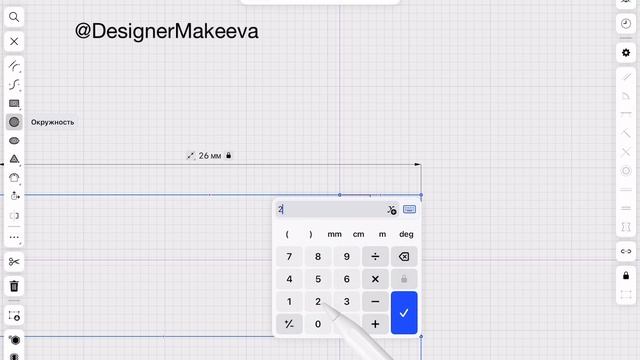Select the Line/Arc tool

pos(14,66)
